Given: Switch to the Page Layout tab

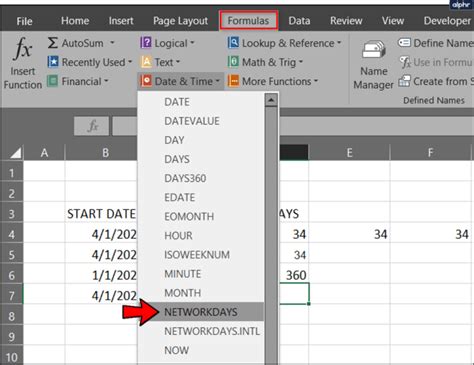Looking at the screenshot, I should coord(180,21).
